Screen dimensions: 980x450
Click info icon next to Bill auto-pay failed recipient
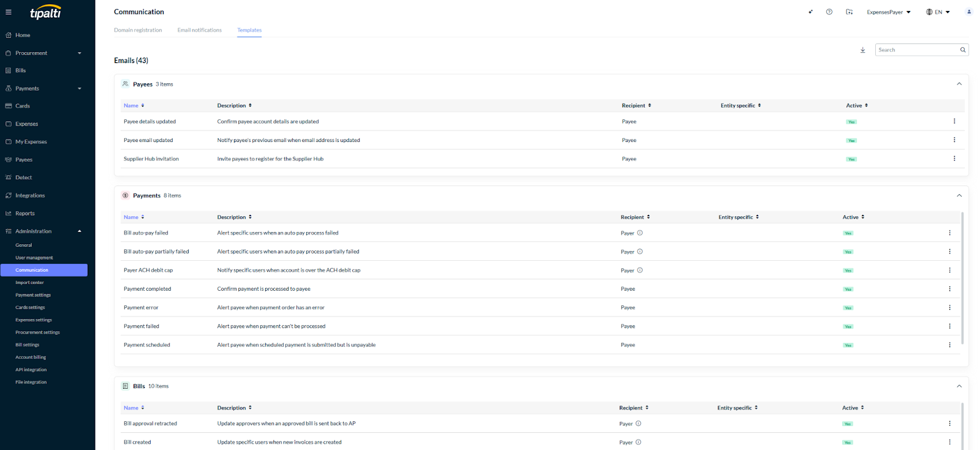pyautogui.click(x=640, y=233)
